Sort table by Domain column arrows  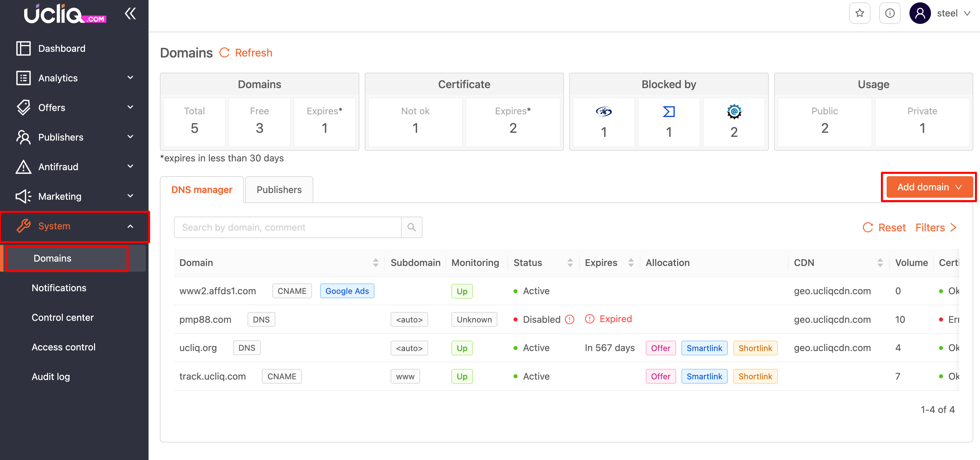(375, 263)
